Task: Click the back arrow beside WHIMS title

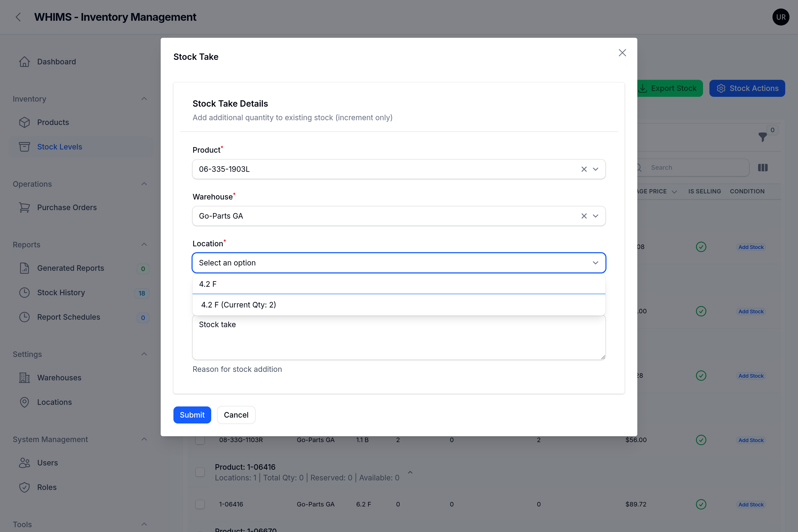Action: (x=18, y=17)
